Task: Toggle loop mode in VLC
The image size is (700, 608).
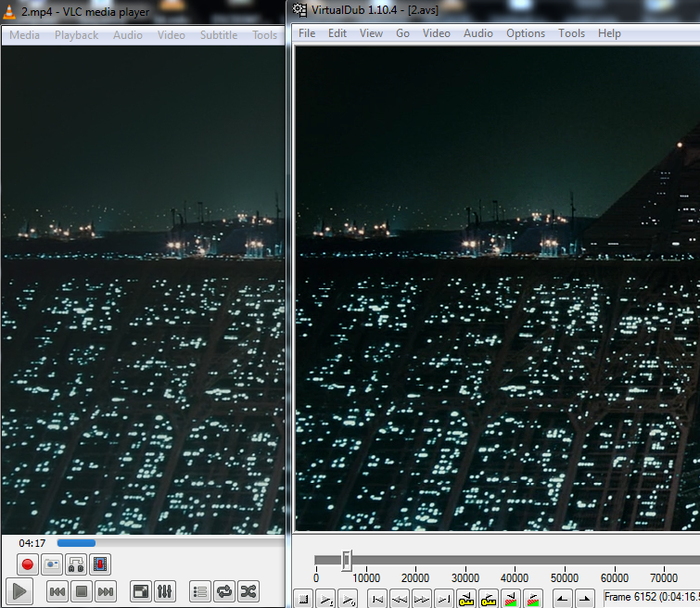Action: 224,591
